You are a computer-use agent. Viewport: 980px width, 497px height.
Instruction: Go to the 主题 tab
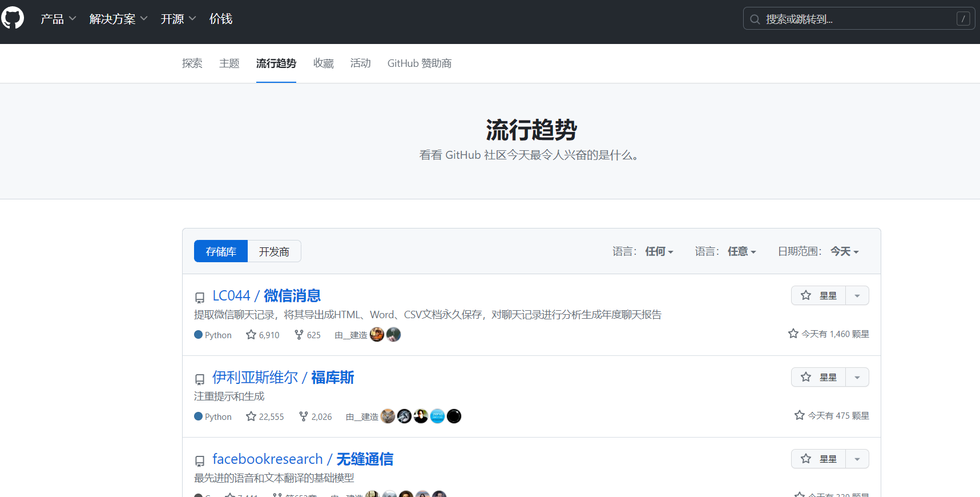[x=229, y=63]
